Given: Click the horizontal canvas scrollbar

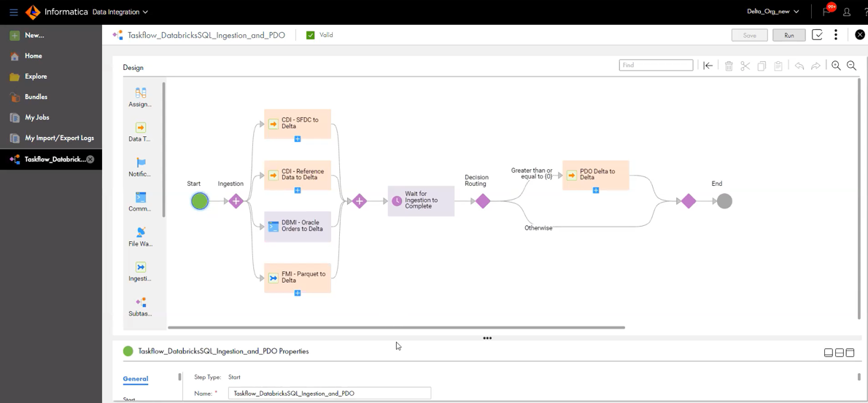Looking at the screenshot, I should tap(396, 328).
